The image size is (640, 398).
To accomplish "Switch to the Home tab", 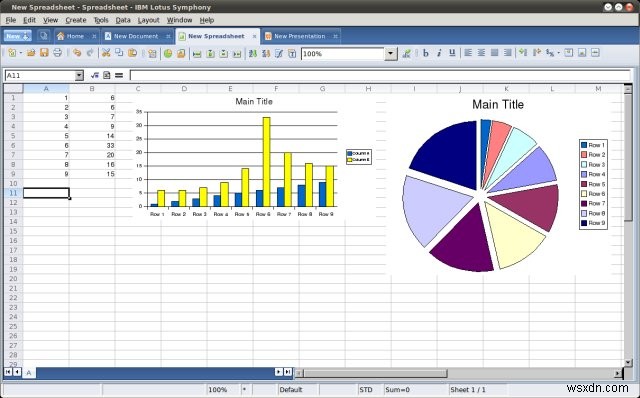I will (75, 36).
